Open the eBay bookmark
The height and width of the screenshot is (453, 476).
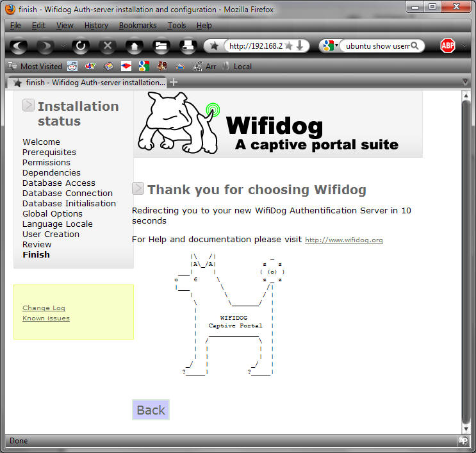tap(90, 66)
